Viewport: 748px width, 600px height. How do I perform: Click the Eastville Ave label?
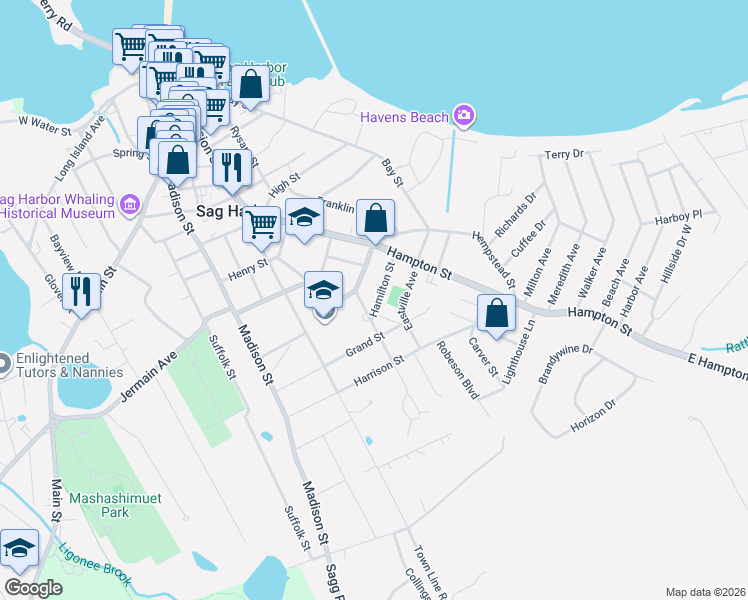pyautogui.click(x=410, y=301)
